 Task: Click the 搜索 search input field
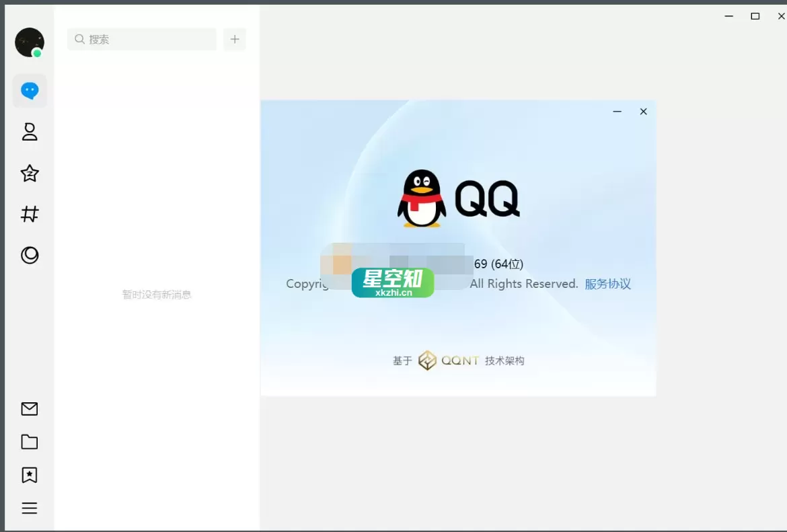coord(141,39)
